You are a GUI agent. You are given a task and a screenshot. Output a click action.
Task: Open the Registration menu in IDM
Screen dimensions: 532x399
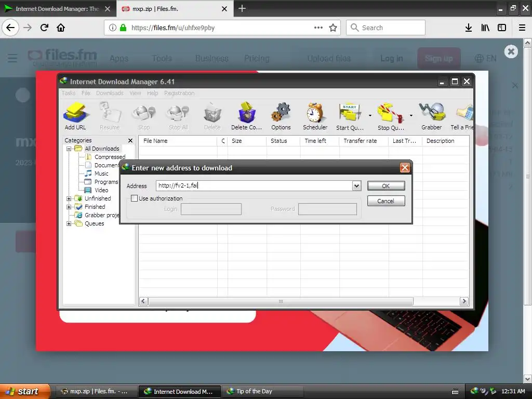179,93
